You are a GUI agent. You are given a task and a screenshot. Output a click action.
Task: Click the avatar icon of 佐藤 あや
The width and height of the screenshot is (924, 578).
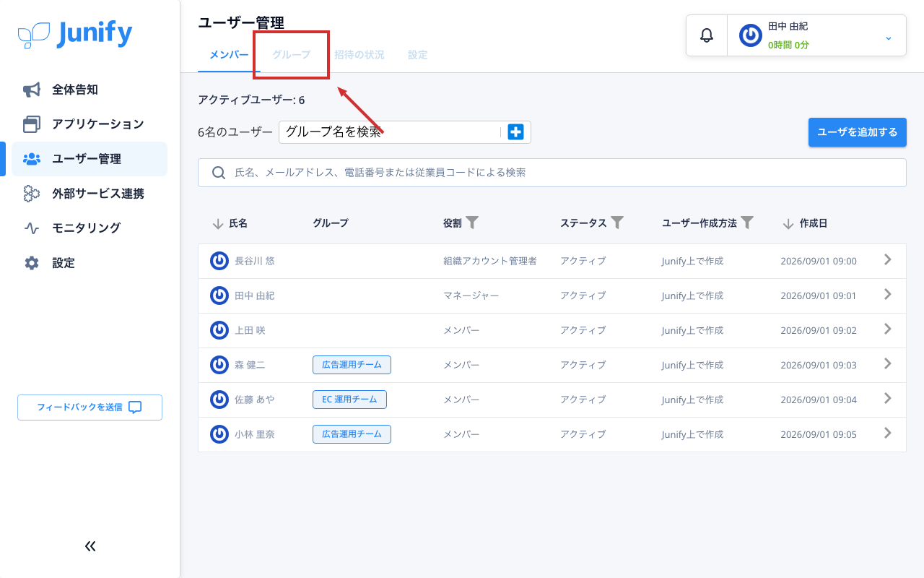tap(219, 400)
